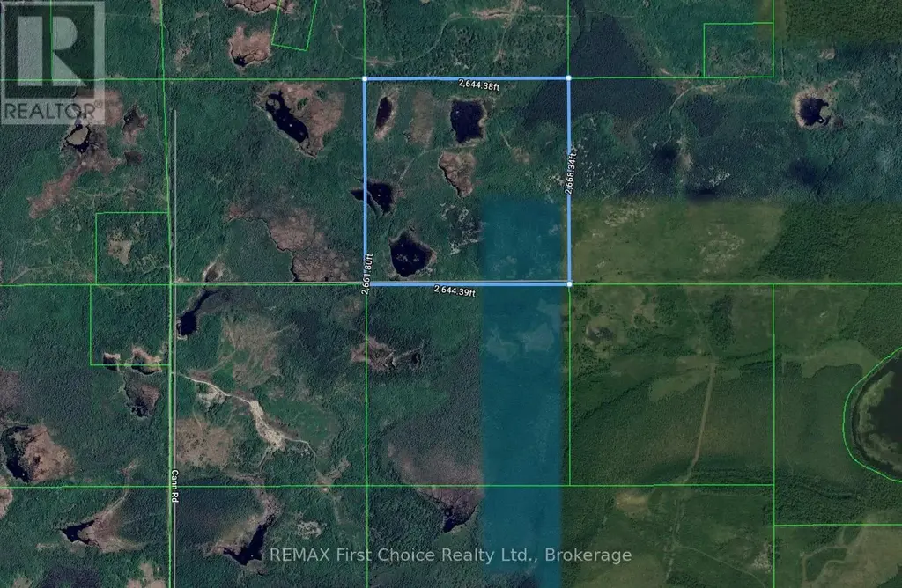This screenshot has height=588, width=902.
Task: Select the northeast corner point of the blue lot
Action: (x=569, y=78)
